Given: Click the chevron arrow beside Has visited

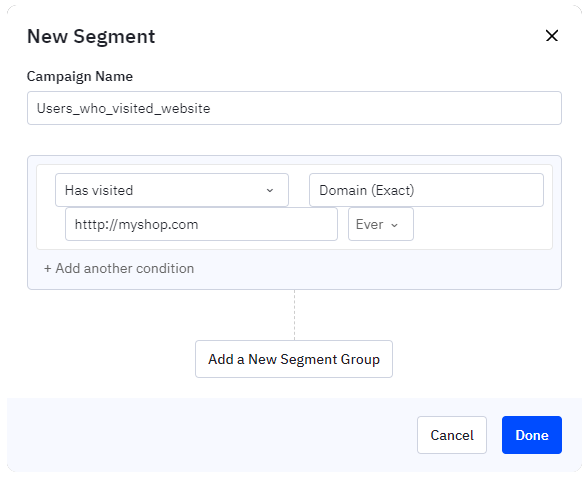Looking at the screenshot, I should tap(270, 190).
